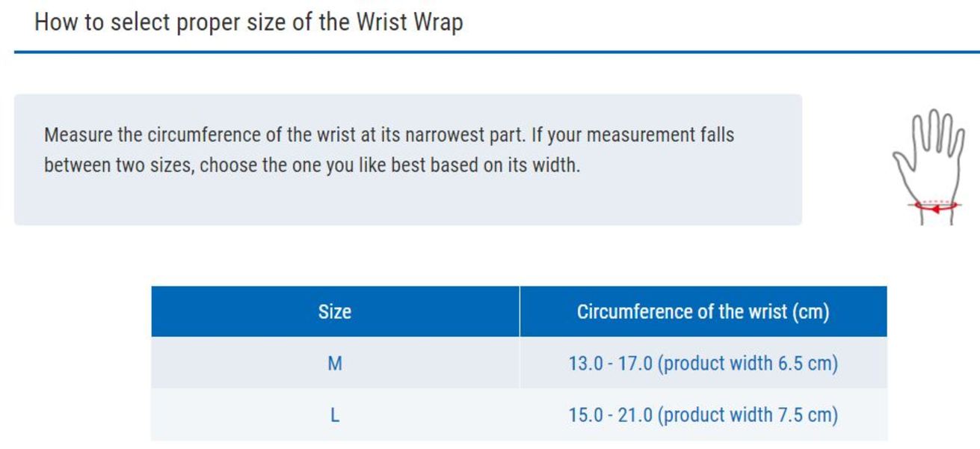
Task: Click the heading about selecting Wrist Wrap size
Action: [x=248, y=22]
